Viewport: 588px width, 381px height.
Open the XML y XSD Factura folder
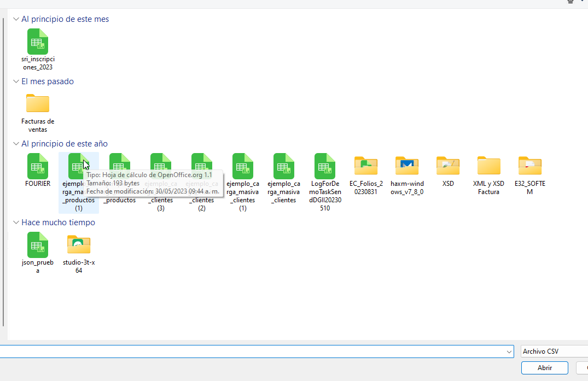coord(488,166)
